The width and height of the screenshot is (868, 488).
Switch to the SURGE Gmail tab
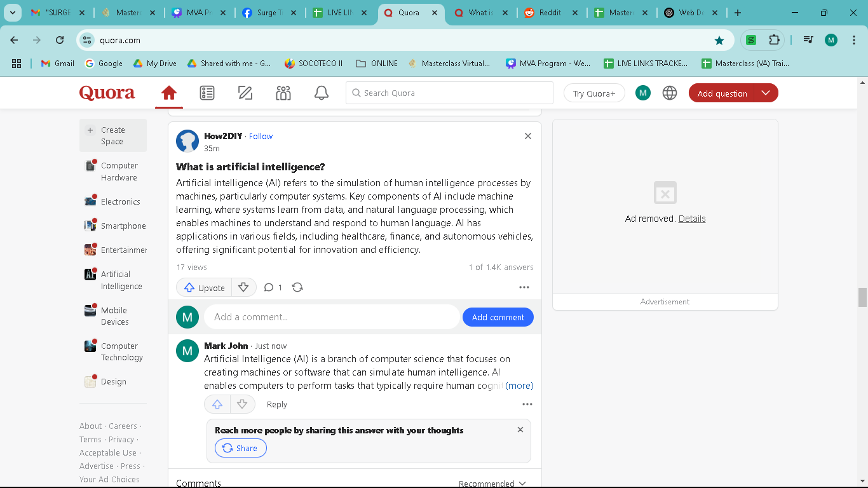[58, 13]
